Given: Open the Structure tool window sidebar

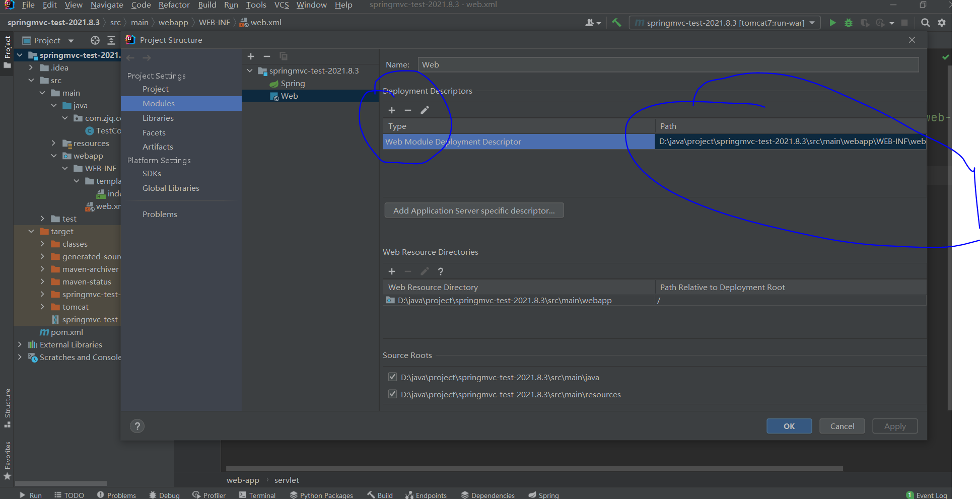Looking at the screenshot, I should click(x=7, y=408).
